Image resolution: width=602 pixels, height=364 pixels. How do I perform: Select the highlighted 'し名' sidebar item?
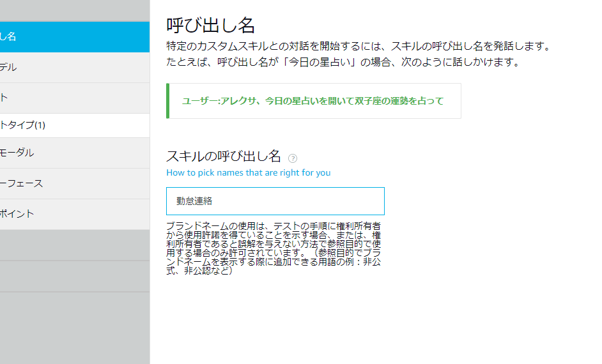click(x=75, y=37)
